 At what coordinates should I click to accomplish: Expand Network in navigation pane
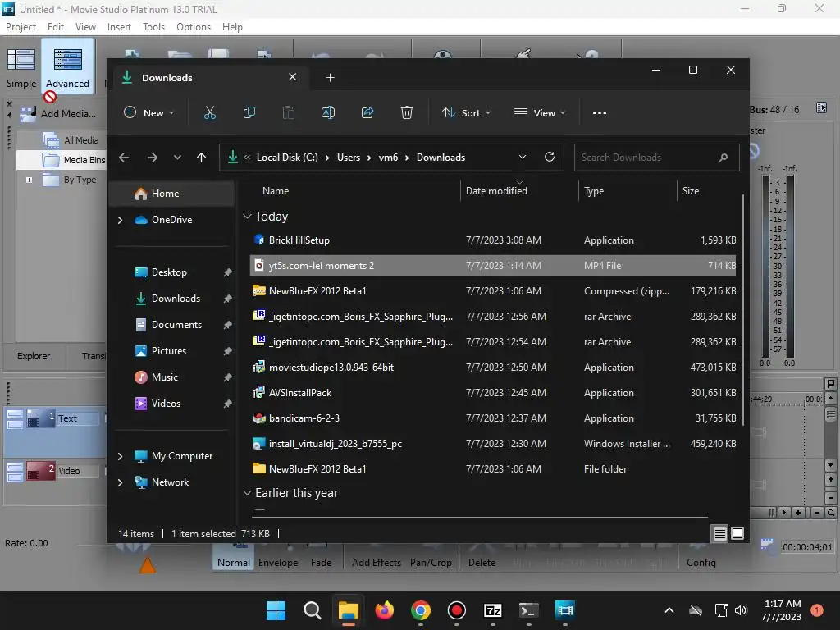click(x=120, y=482)
